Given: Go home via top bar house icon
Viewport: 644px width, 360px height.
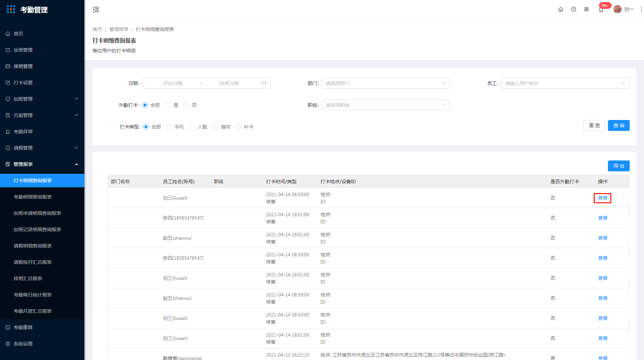Looking at the screenshot, I should [x=561, y=10].
